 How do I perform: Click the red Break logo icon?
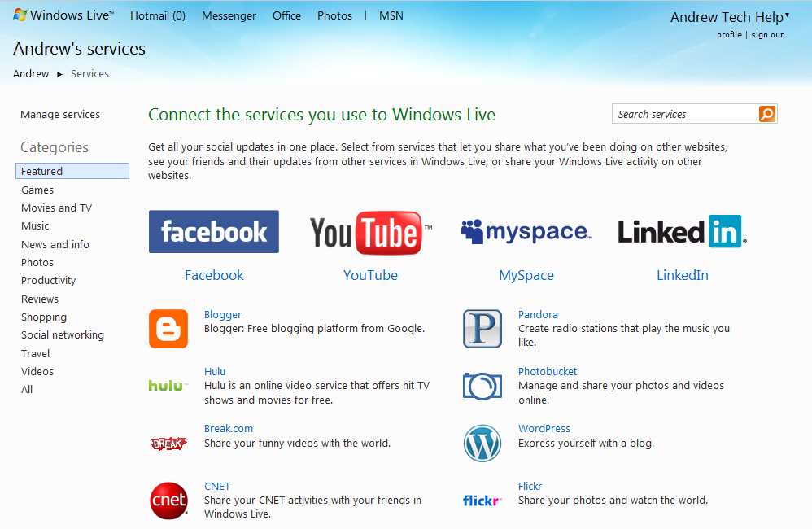[168, 444]
